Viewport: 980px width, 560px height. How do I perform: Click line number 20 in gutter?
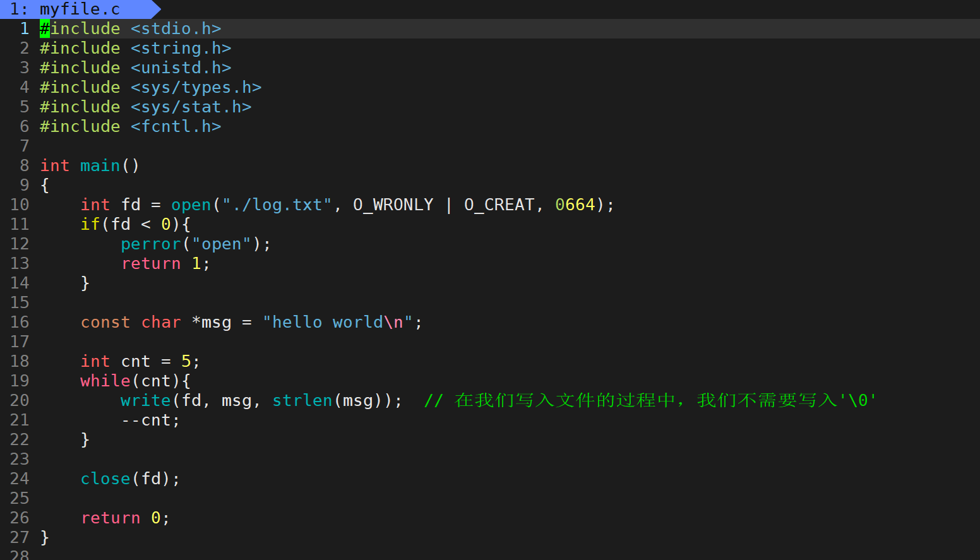click(20, 400)
